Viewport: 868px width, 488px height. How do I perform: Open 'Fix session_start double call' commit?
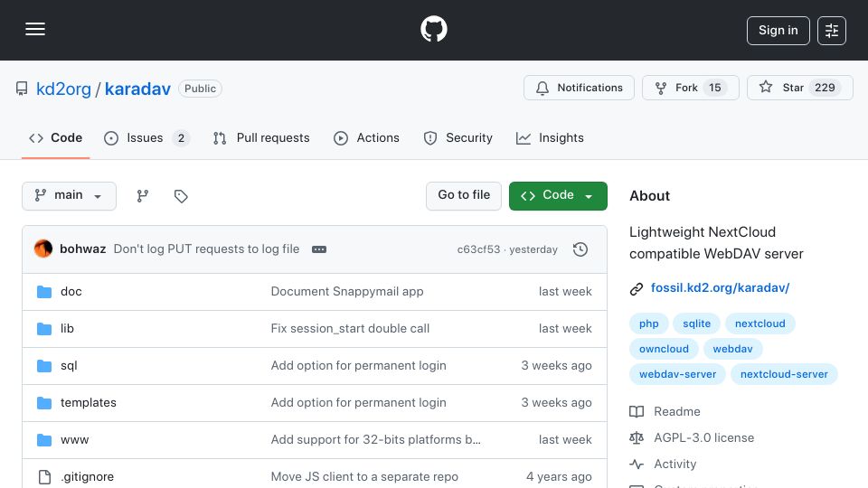(x=350, y=329)
